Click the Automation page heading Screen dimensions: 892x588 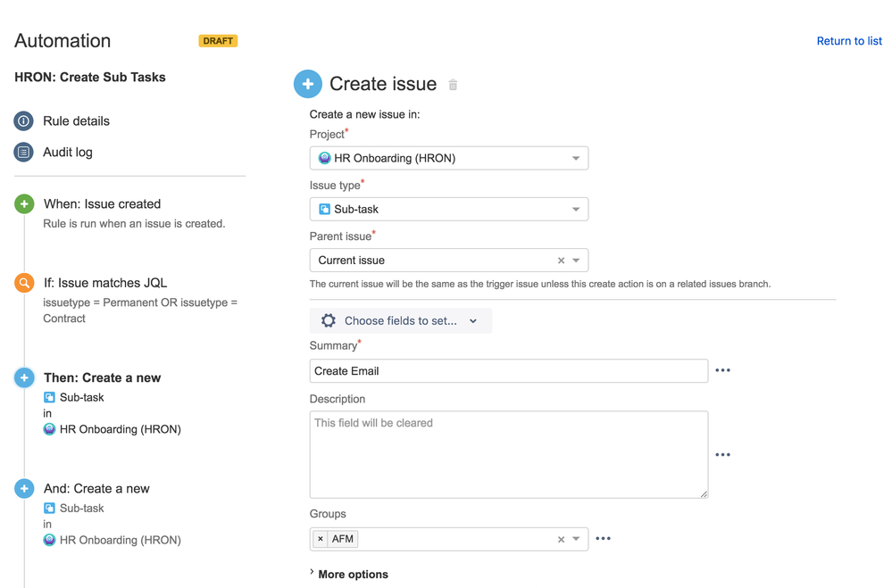click(x=63, y=41)
